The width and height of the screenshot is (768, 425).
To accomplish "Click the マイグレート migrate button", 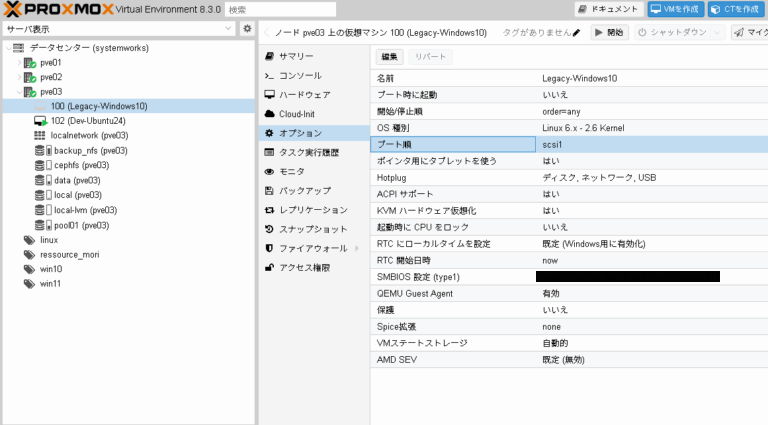I will 749,32.
